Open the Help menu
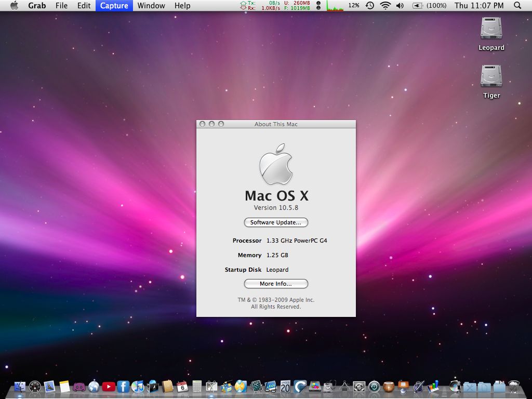This screenshot has width=532, height=399. 182,5
